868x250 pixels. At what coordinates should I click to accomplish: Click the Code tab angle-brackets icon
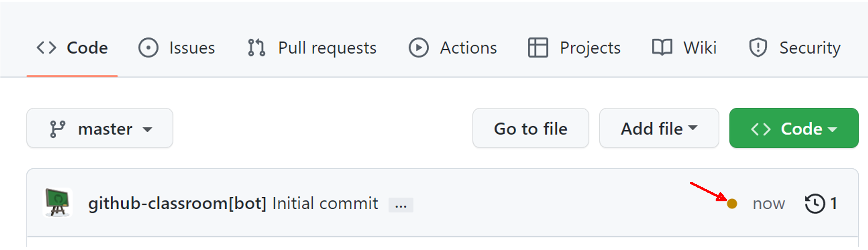46,48
